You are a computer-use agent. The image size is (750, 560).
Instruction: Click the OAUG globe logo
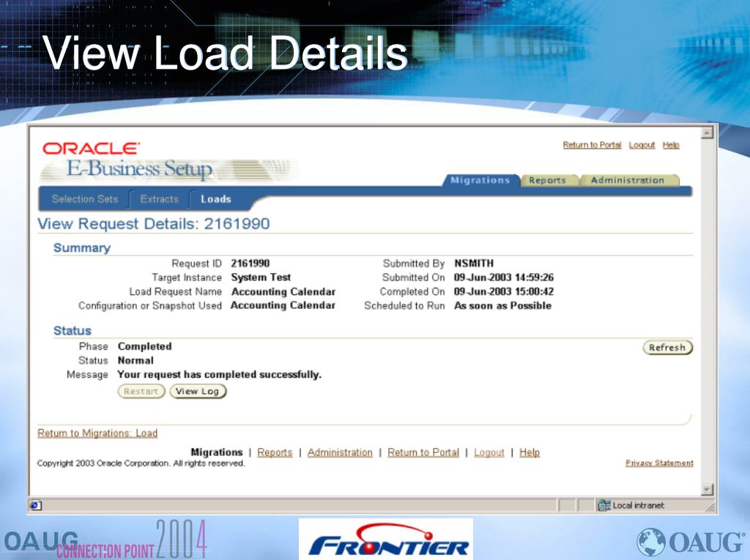pos(691,542)
